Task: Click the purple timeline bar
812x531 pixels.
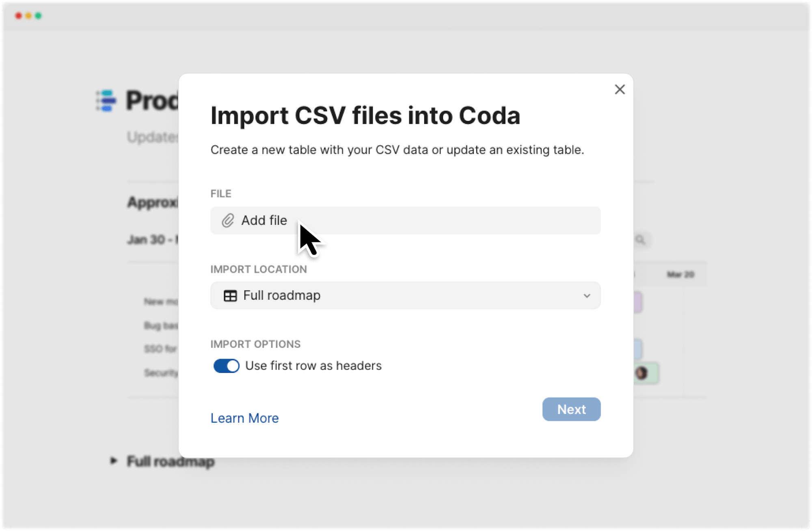Action: [x=638, y=302]
